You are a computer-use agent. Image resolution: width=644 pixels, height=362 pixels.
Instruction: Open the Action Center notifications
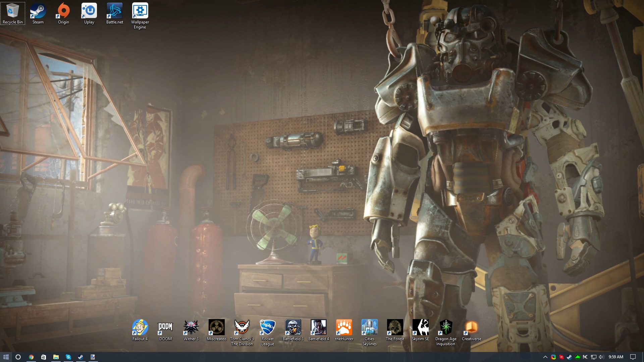pyautogui.click(x=633, y=357)
